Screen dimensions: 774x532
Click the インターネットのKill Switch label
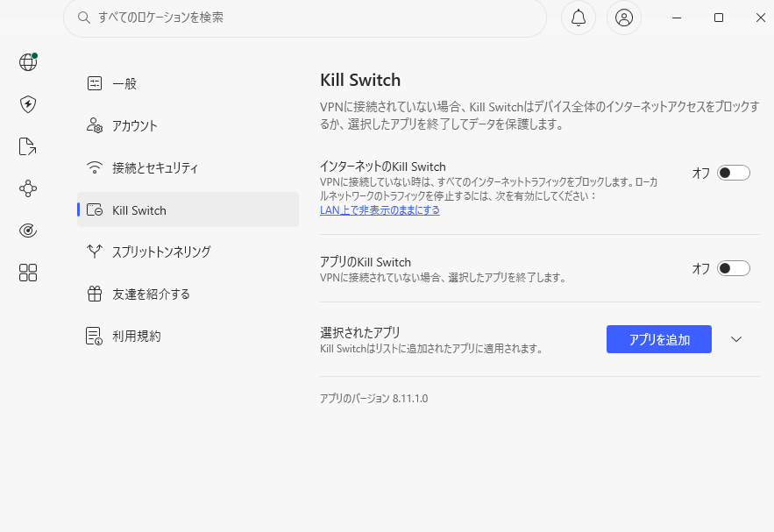point(382,167)
